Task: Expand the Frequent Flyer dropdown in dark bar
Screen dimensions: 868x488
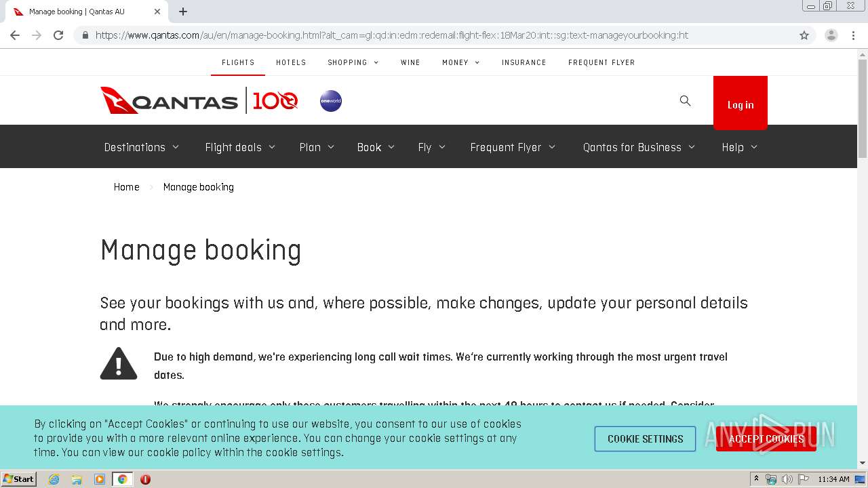Action: pos(513,147)
